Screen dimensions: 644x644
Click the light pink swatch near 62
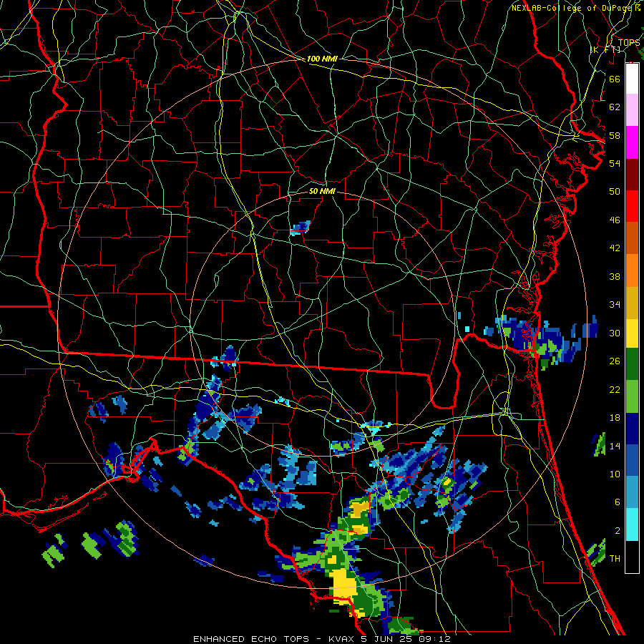pos(632,110)
